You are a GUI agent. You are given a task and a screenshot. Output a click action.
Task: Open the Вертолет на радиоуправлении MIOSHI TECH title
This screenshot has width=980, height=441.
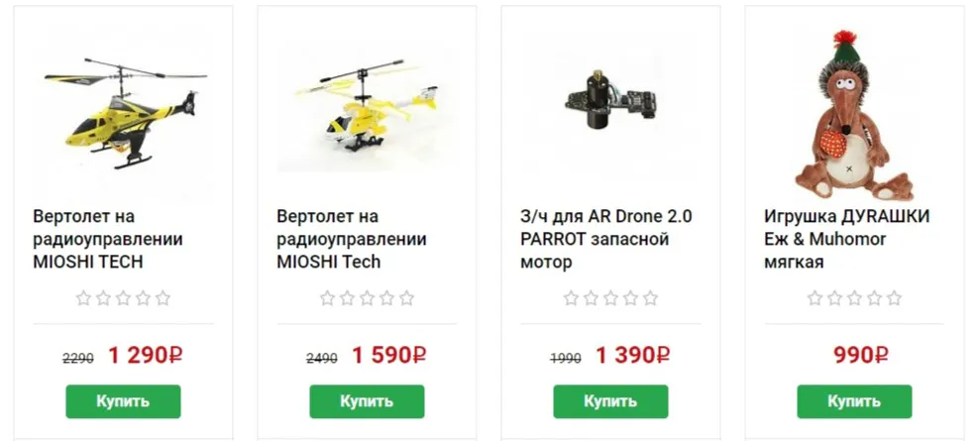click(x=107, y=239)
